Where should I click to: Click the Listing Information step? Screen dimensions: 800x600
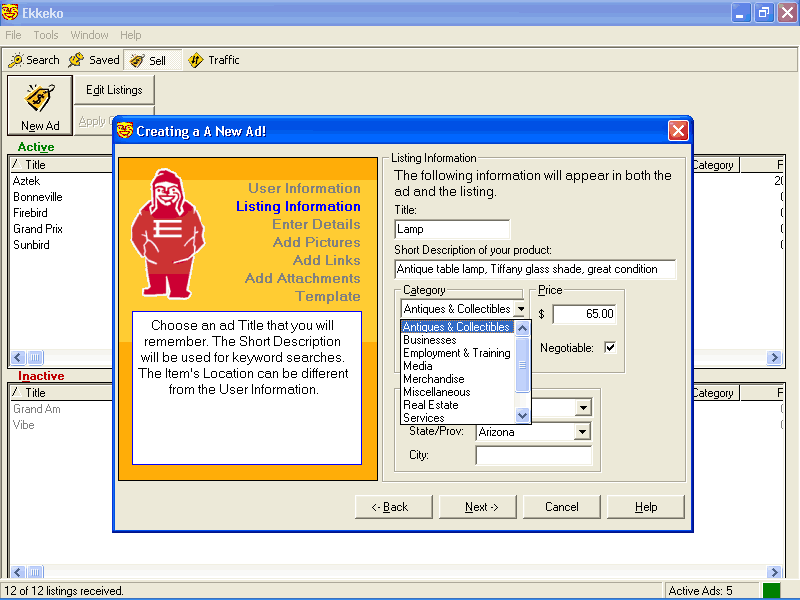tap(298, 207)
